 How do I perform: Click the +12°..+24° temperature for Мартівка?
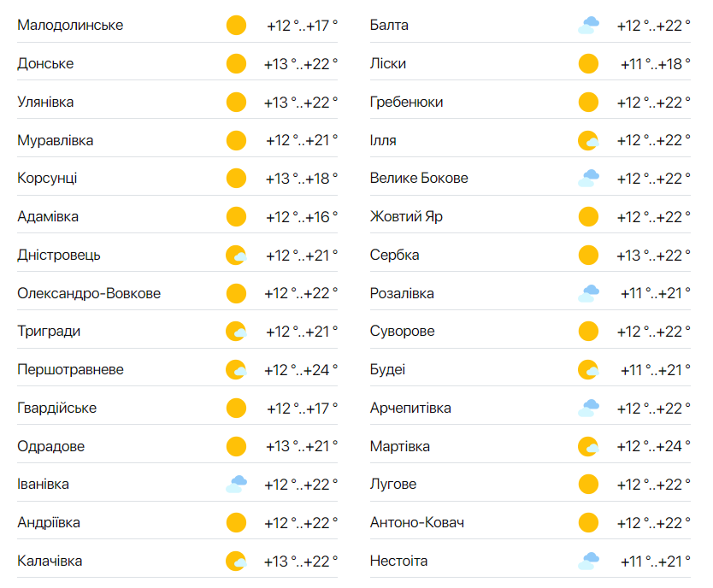coord(654,446)
